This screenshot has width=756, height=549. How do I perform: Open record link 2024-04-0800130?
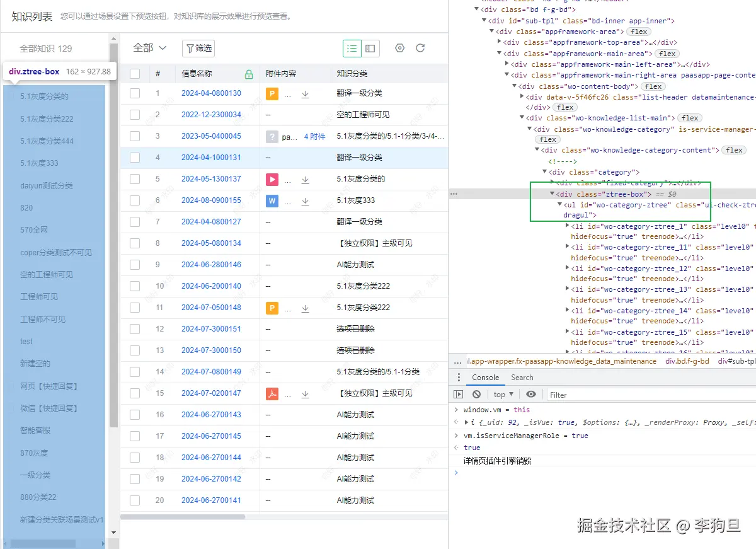[211, 93]
